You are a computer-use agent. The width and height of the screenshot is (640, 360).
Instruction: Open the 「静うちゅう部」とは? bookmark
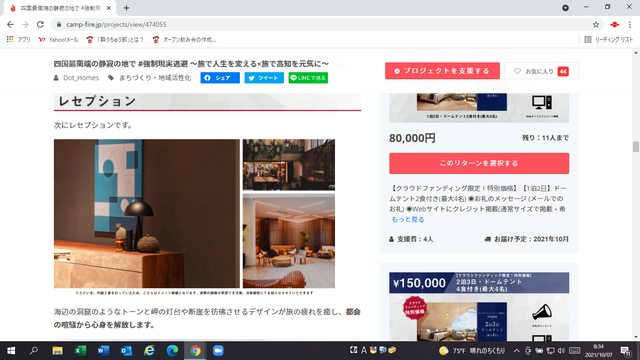point(115,40)
